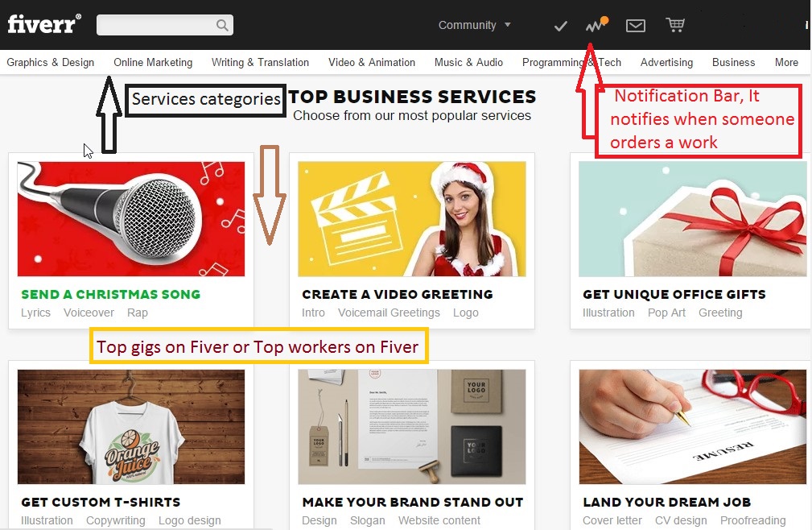This screenshot has width=812, height=530.
Task: Go to Video & Animation category
Action: [x=371, y=62]
